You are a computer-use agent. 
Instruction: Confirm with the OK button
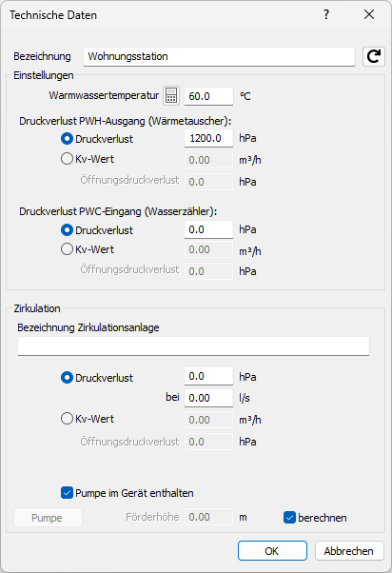point(272,551)
